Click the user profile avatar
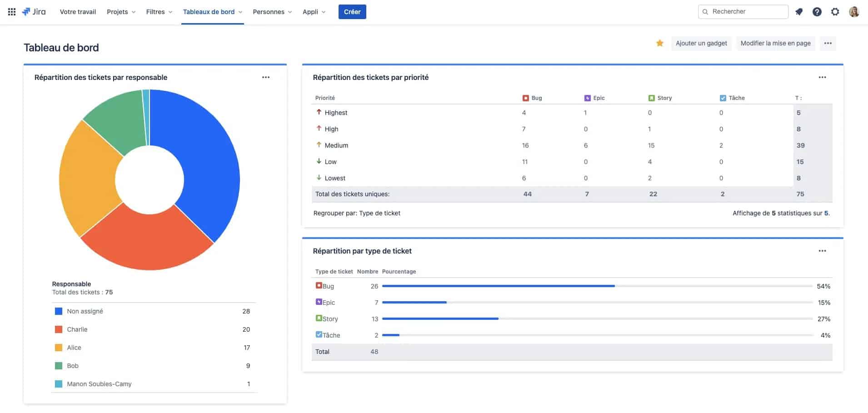 pos(854,12)
